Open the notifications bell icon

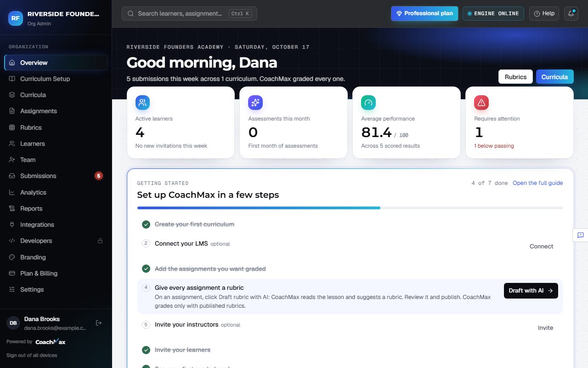pyautogui.click(x=571, y=13)
